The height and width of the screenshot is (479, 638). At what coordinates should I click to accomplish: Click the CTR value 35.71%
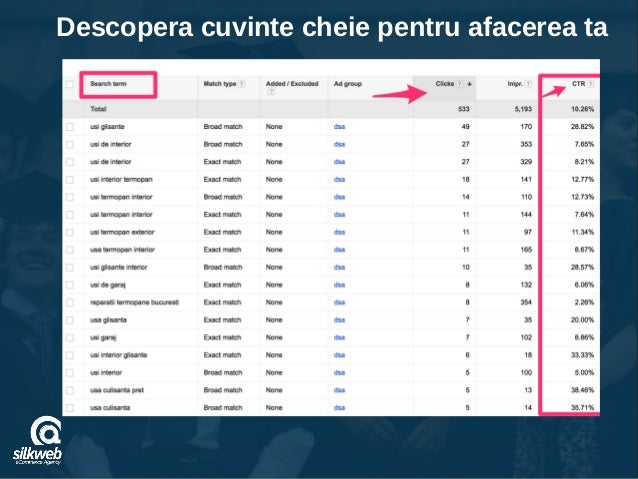click(582, 408)
